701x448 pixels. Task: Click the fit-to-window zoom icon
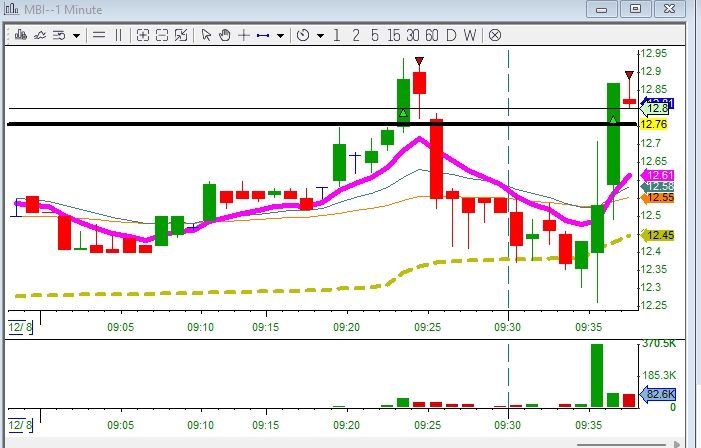(x=181, y=35)
